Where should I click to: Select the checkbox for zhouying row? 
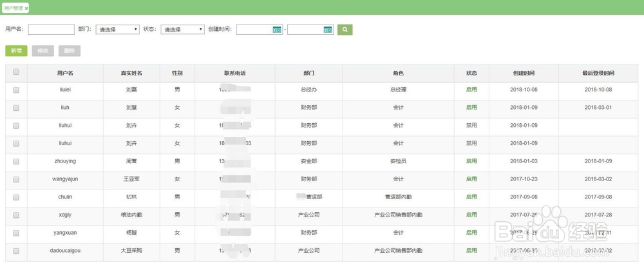[x=17, y=162]
